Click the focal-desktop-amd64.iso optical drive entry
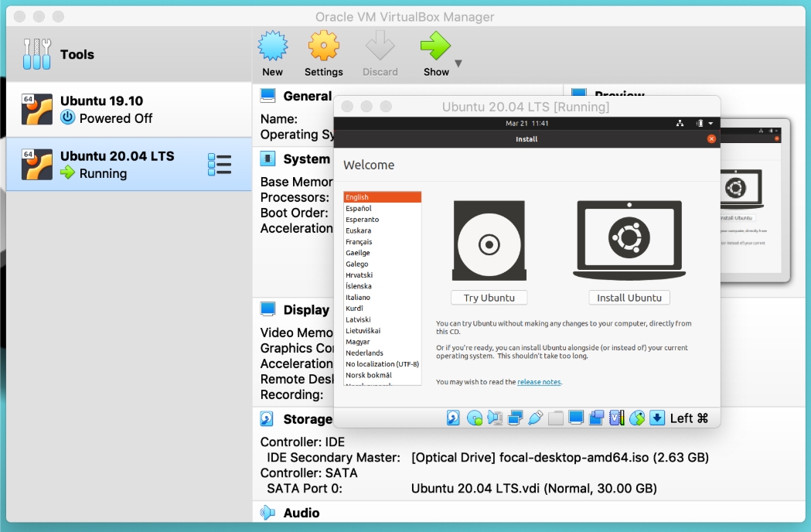 click(560, 458)
